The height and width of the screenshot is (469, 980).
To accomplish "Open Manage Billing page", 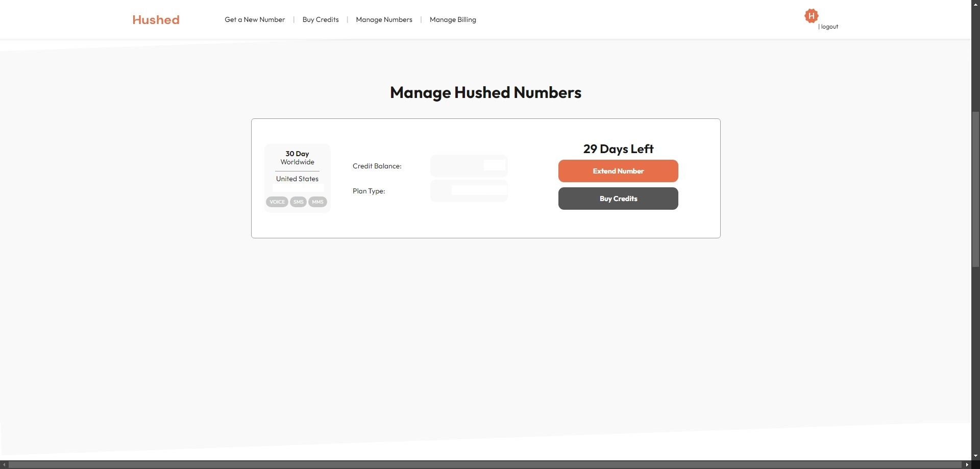I will (453, 19).
